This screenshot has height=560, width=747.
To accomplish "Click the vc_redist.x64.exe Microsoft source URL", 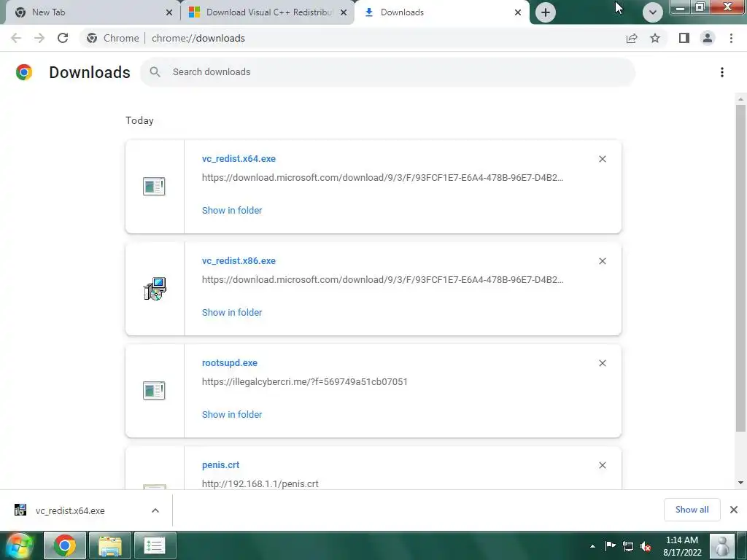I will 382,178.
